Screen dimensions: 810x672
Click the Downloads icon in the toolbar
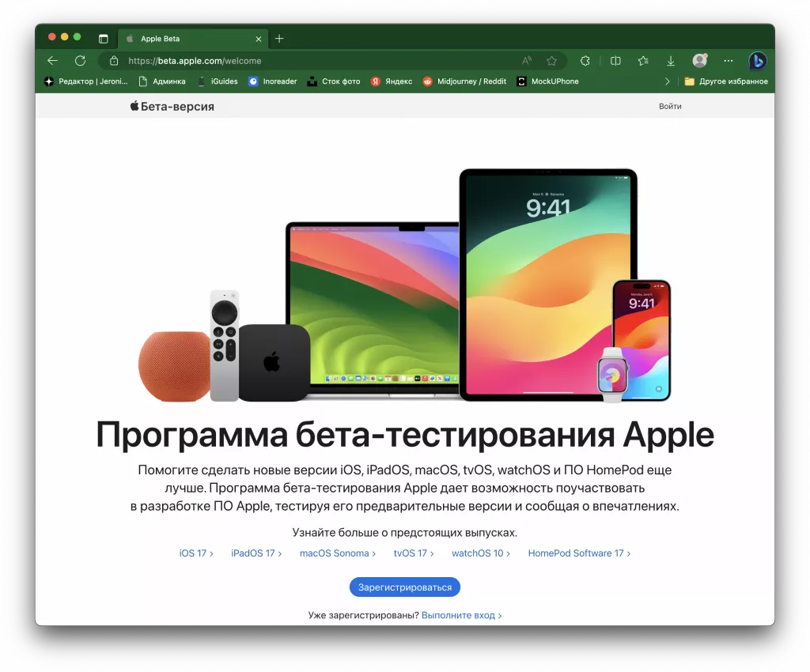point(671,60)
